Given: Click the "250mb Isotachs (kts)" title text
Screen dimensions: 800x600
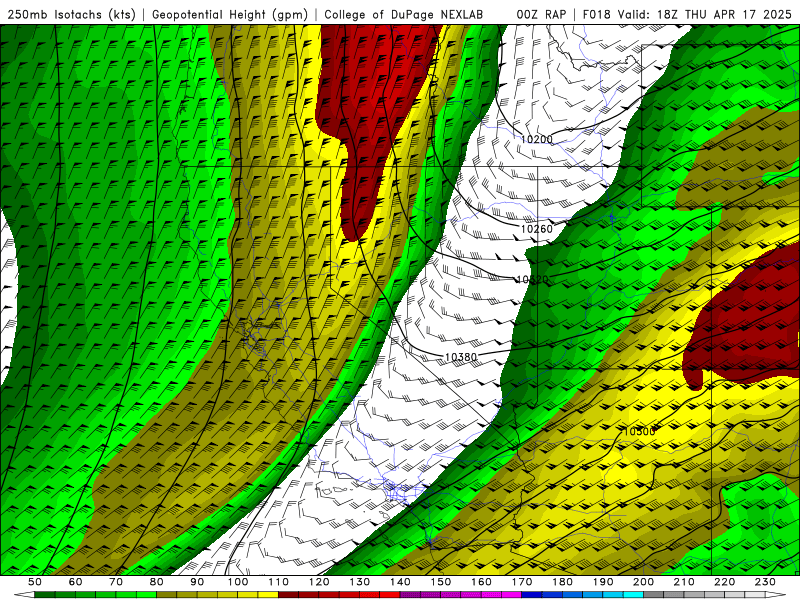Looking at the screenshot, I should (x=71, y=15).
